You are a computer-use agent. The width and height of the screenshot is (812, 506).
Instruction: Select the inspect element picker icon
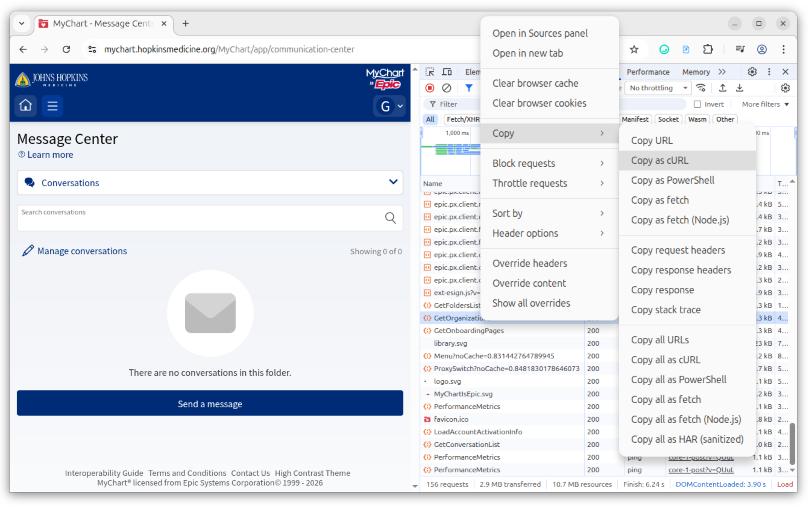[x=430, y=72]
